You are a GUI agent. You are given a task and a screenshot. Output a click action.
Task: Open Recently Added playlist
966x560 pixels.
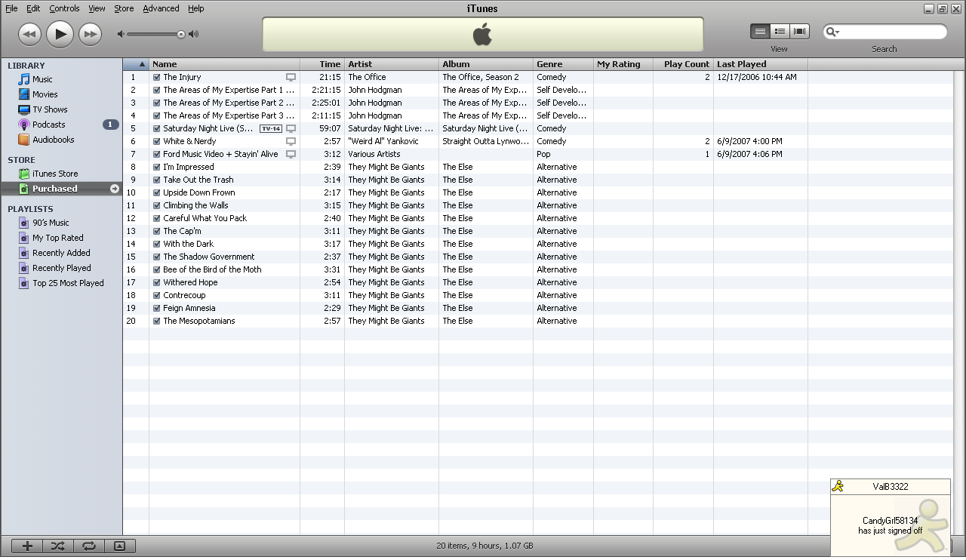click(x=61, y=253)
